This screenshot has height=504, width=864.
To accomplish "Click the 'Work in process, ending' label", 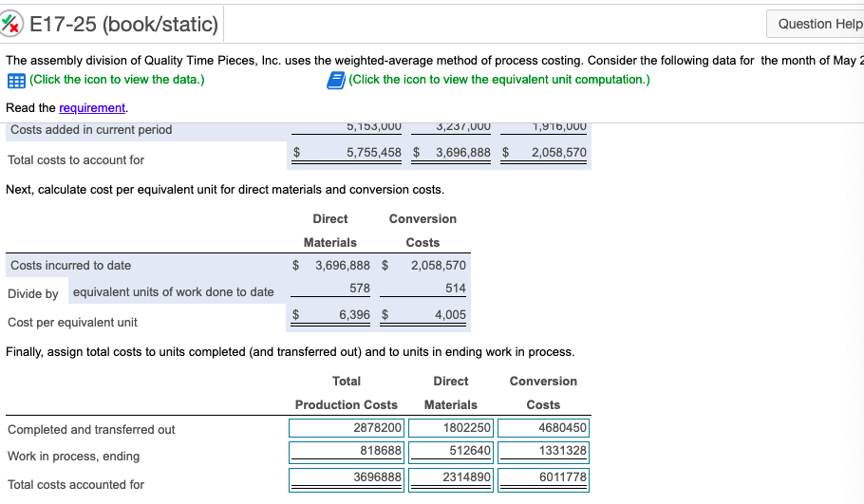I will 73,457.
